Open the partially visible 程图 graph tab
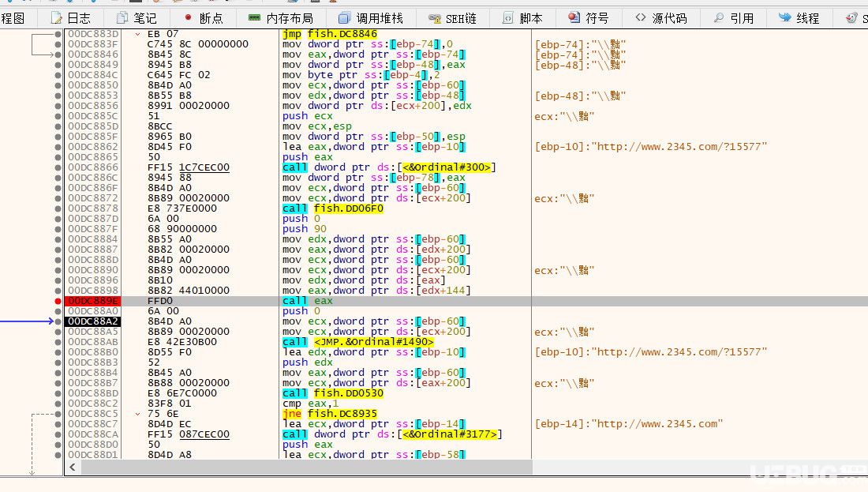The width and height of the screenshot is (868, 492). (x=13, y=18)
